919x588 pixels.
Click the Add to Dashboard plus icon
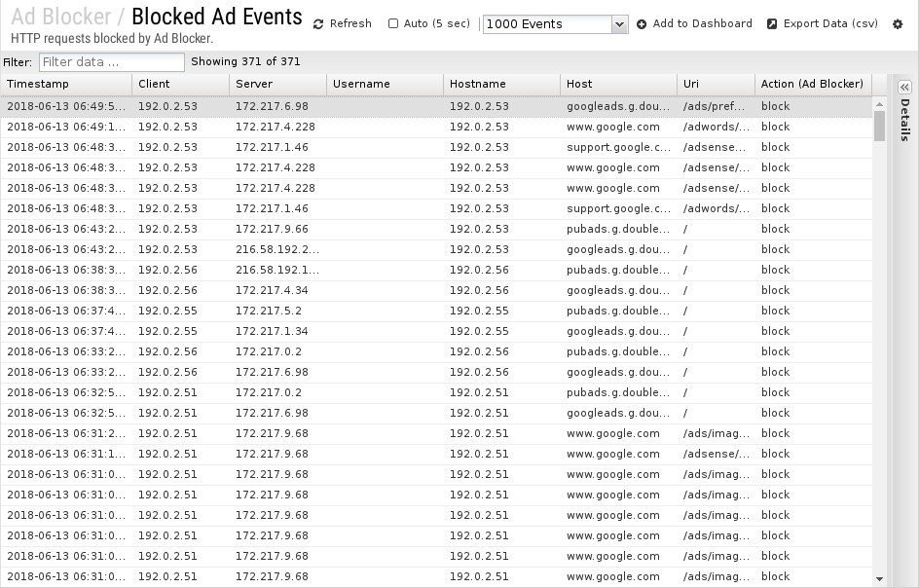click(642, 24)
